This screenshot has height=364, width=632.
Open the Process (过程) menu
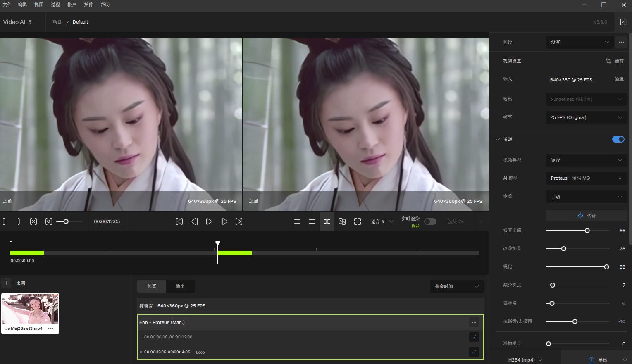(55, 5)
